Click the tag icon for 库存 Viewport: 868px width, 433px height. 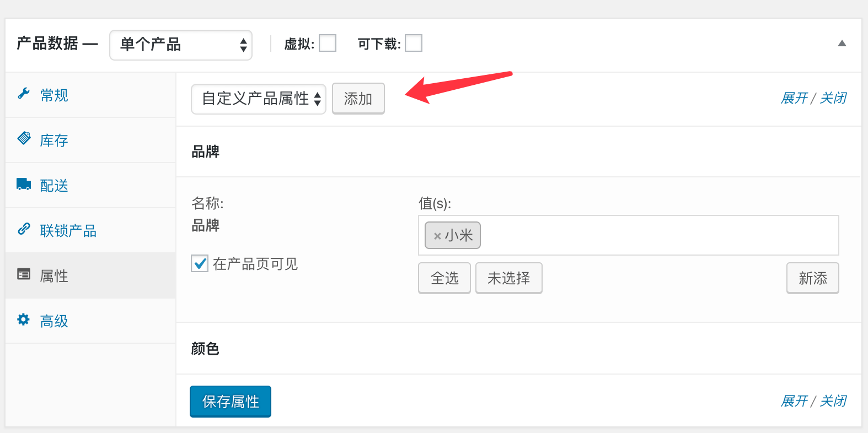pos(24,138)
